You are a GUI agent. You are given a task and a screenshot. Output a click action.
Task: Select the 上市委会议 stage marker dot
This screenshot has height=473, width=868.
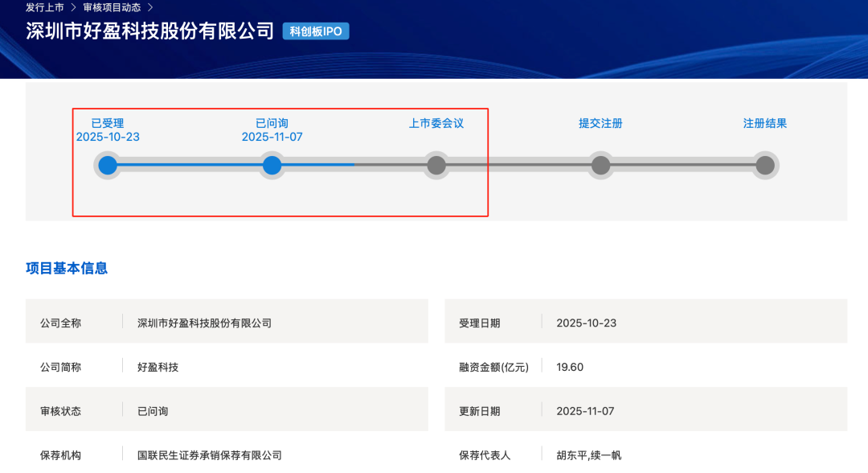(436, 165)
